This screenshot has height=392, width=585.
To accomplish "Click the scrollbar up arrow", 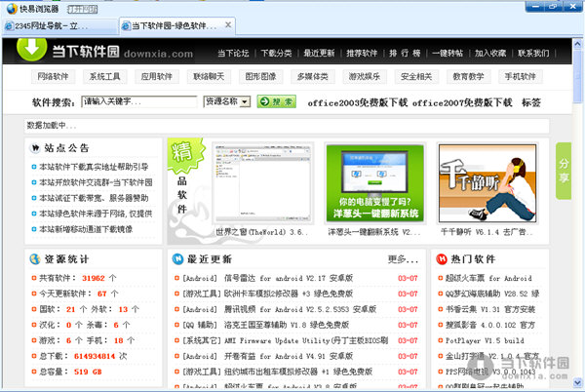I will pyautogui.click(x=577, y=44).
